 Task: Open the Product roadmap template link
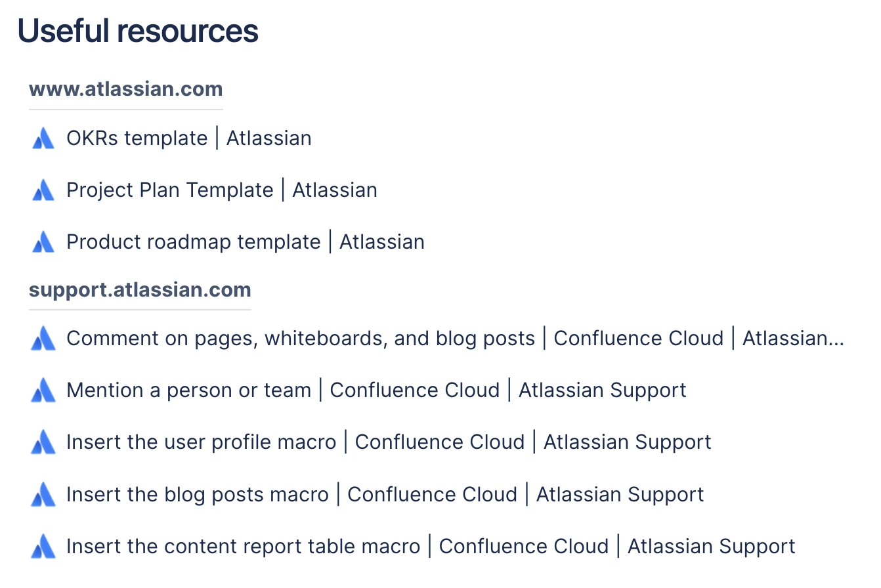[246, 242]
